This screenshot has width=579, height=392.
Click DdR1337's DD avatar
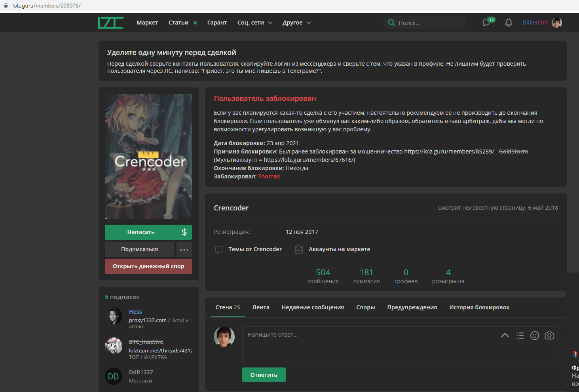(114, 377)
